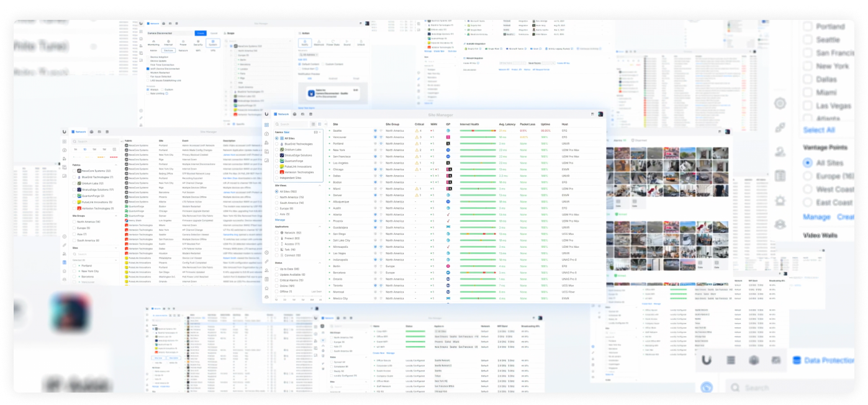The width and height of the screenshot is (868, 405).
Task: Click the user avatar in Site Manager header
Action: (601, 114)
